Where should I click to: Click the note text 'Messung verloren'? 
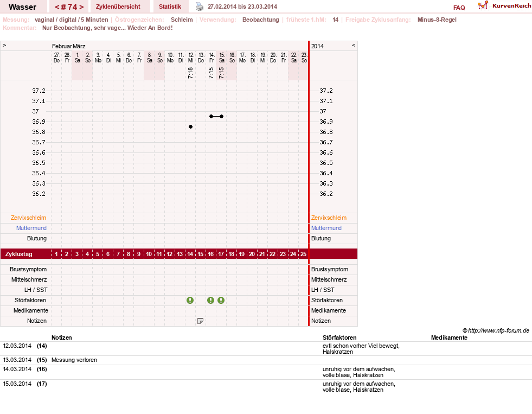[74, 360]
